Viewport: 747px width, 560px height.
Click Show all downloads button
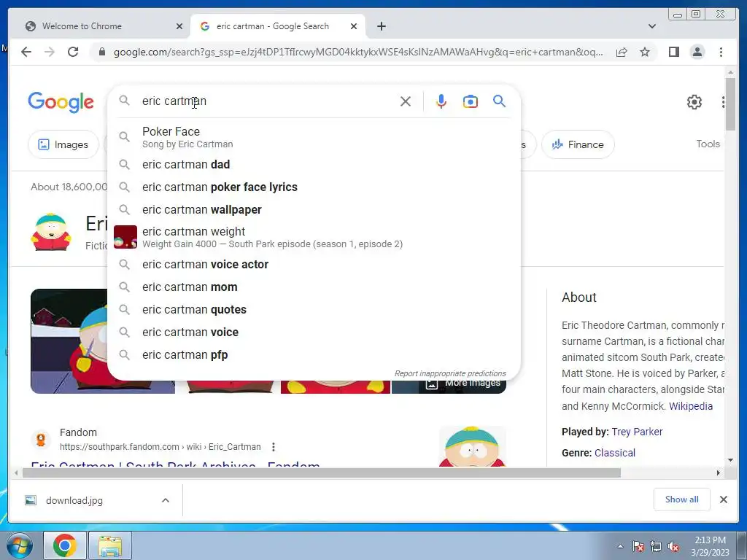click(682, 499)
